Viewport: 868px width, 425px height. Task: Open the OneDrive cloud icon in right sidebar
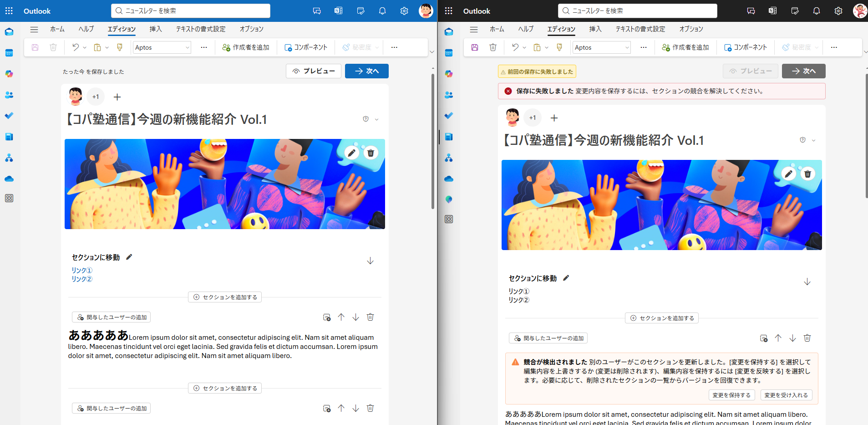tap(449, 179)
